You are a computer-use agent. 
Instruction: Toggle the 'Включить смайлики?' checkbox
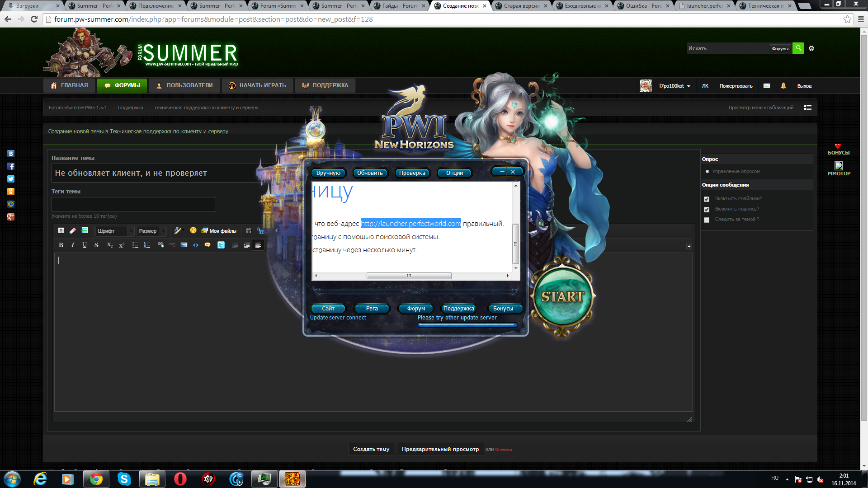click(707, 199)
